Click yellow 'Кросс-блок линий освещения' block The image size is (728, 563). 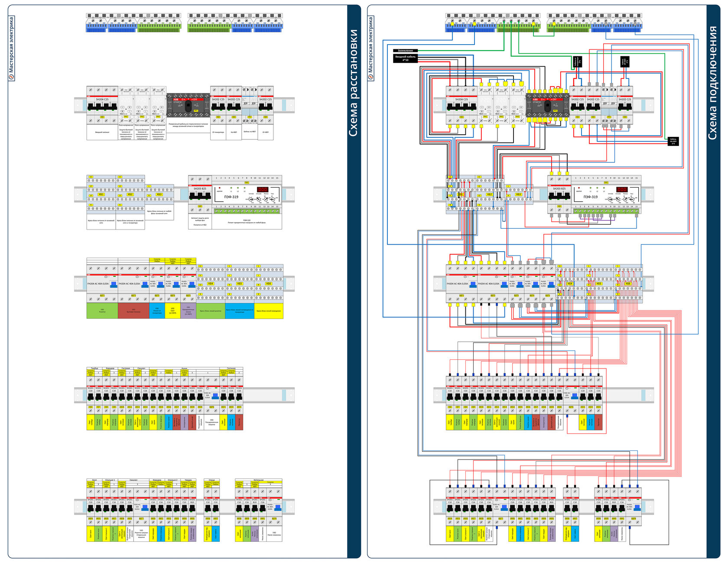269,311
